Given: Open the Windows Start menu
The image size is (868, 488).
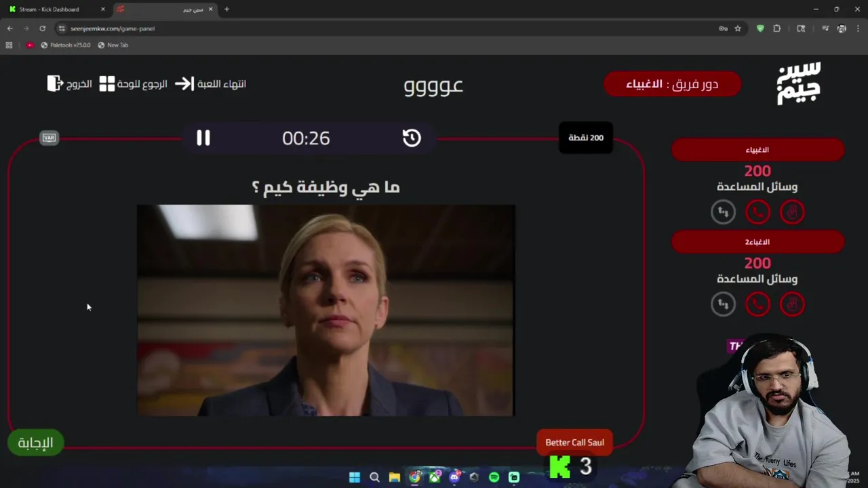Looking at the screenshot, I should [355, 477].
